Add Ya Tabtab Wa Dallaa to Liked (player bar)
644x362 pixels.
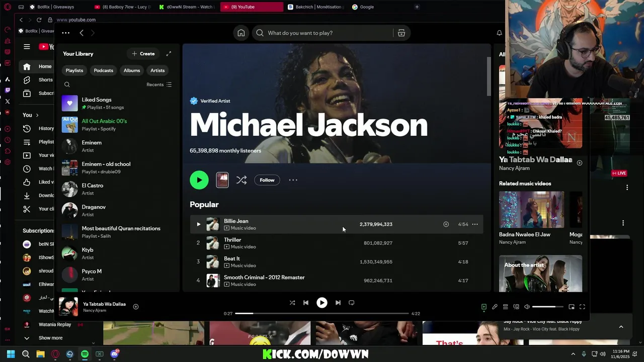pyautogui.click(x=136, y=307)
